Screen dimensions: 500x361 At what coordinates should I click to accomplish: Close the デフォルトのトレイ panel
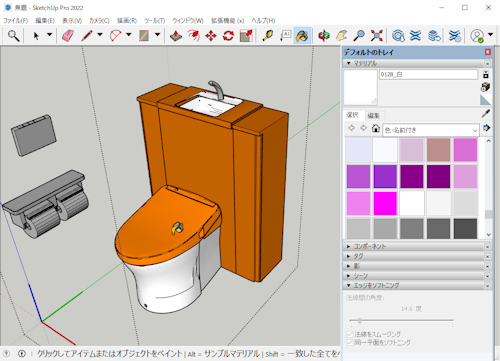tap(488, 52)
